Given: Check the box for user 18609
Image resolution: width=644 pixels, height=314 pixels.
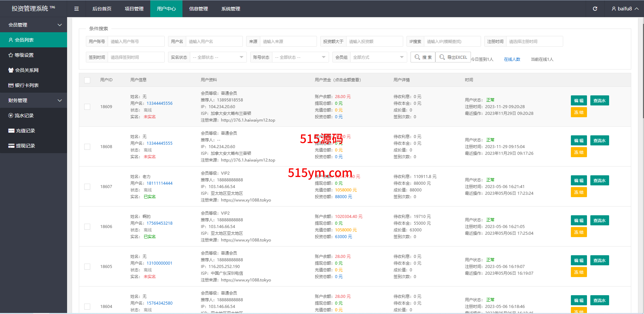Looking at the screenshot, I should pos(87,107).
